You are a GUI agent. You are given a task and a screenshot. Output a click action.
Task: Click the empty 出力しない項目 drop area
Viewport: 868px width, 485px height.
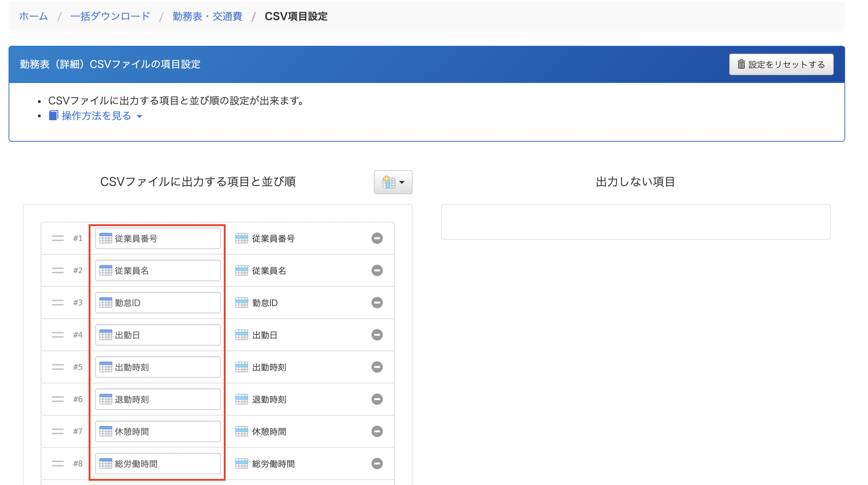click(x=635, y=222)
